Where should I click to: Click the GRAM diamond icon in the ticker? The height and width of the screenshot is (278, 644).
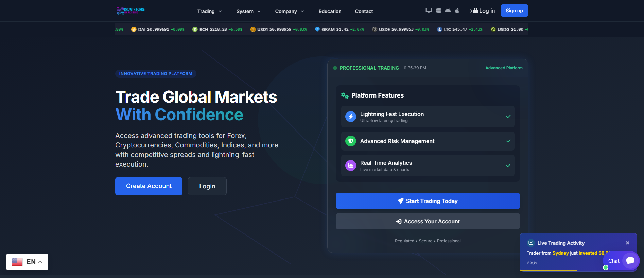[x=317, y=29]
